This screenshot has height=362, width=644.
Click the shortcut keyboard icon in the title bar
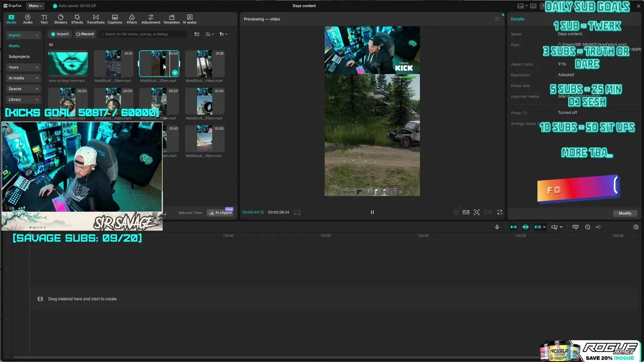pyautogui.click(x=533, y=6)
